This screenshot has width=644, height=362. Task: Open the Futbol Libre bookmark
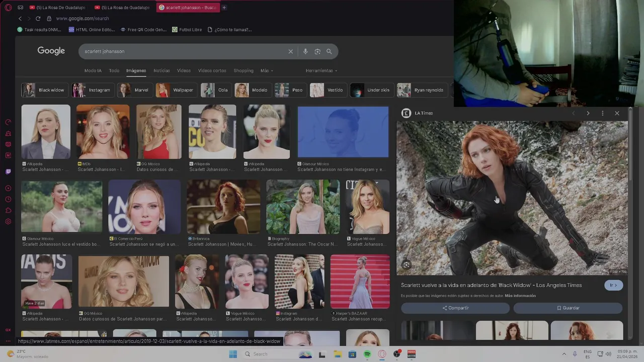click(x=187, y=30)
